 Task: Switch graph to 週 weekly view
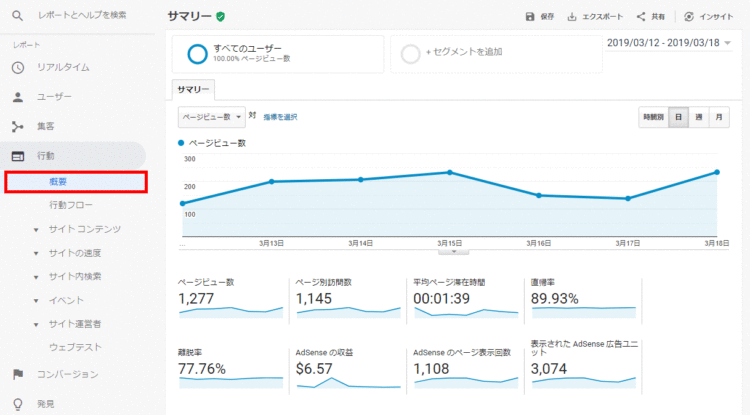point(698,117)
